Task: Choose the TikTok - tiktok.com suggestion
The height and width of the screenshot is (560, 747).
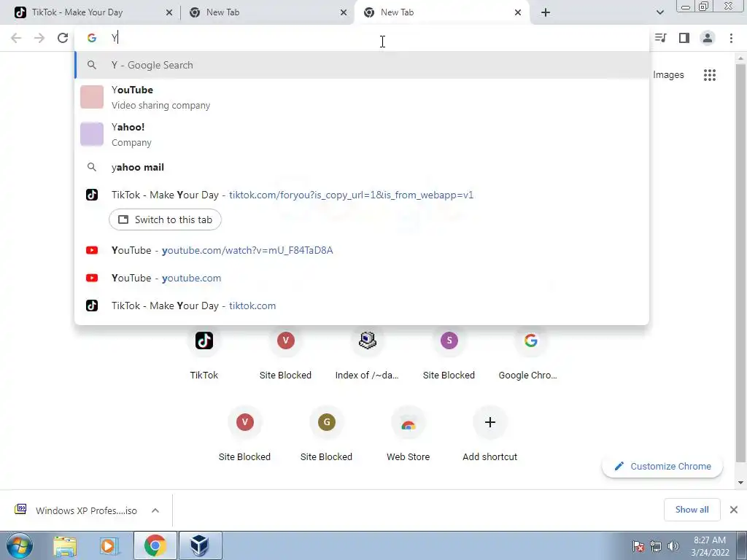Action: coord(362,306)
